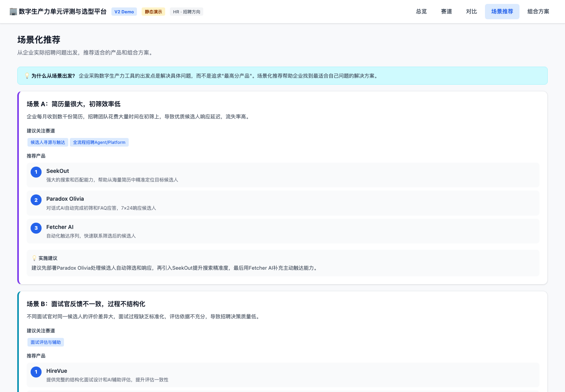Click 建议关注赛道 label in 场景 A

click(x=41, y=131)
